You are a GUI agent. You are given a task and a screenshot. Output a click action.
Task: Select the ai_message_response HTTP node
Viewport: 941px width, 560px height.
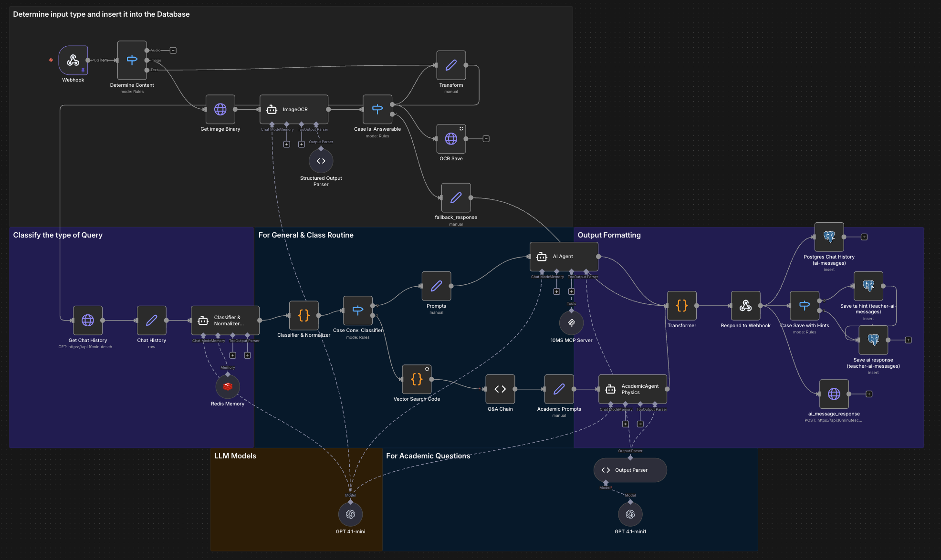coord(834,394)
